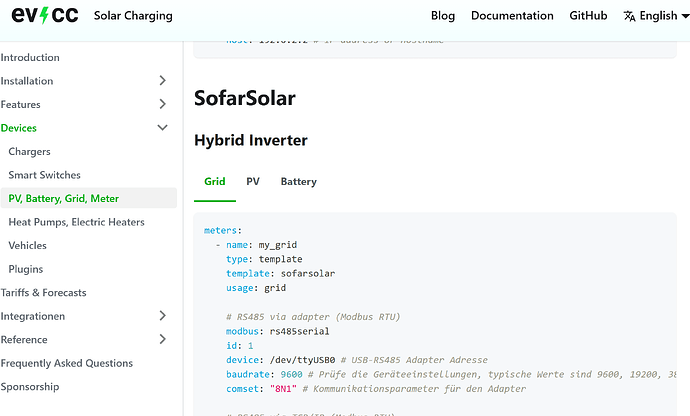The height and width of the screenshot is (416, 690).
Task: Open Documentation in the navbar
Action: 512,16
